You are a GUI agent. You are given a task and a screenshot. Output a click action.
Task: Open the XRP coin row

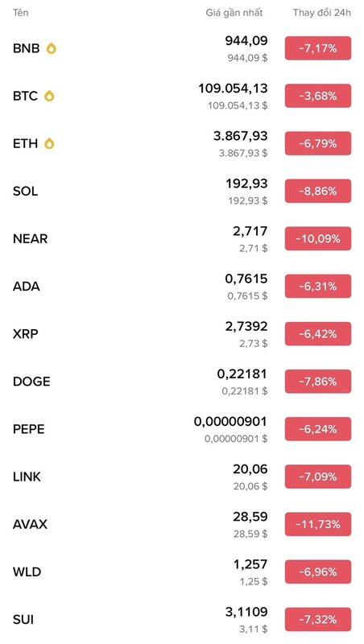182,334
